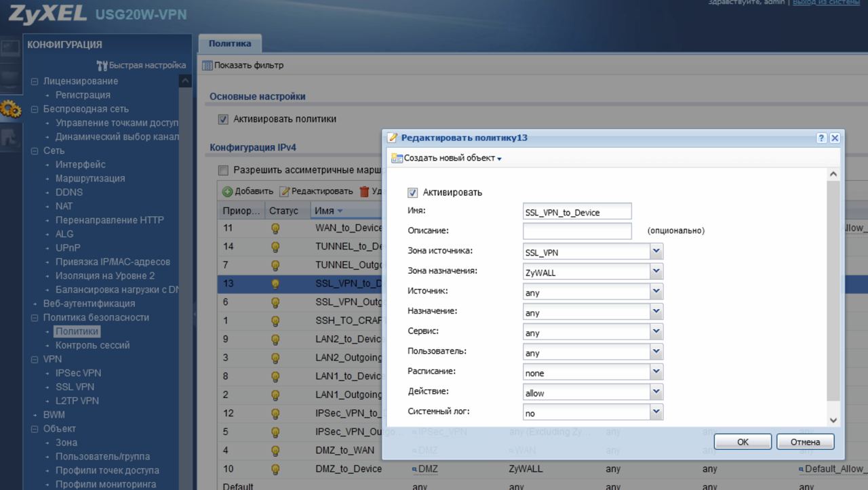Click the help question mark in dialog

tap(821, 138)
